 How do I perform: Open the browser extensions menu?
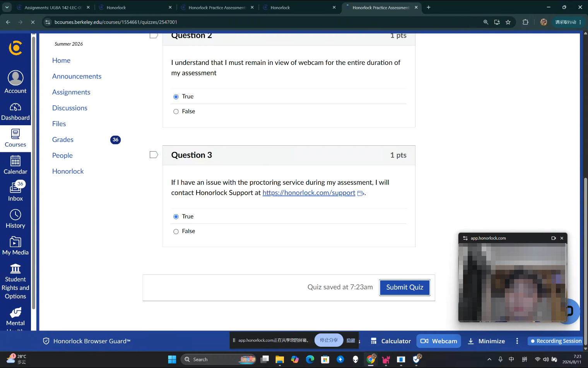[x=525, y=22]
